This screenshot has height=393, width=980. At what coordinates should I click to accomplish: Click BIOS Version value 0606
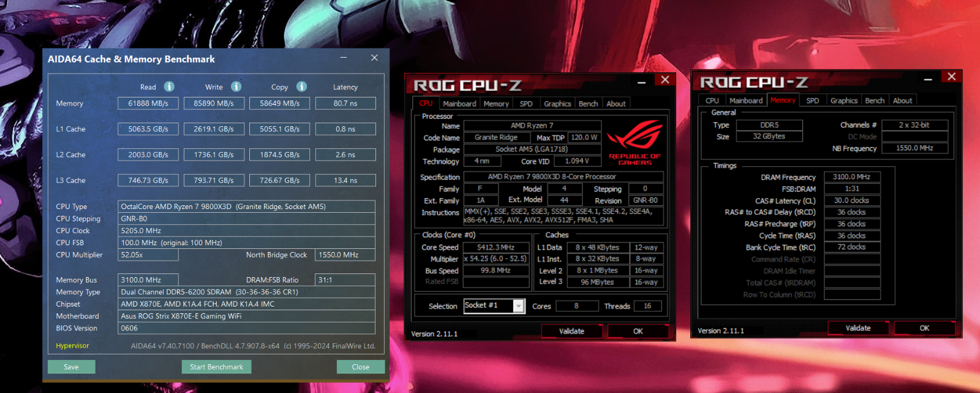pos(246,328)
